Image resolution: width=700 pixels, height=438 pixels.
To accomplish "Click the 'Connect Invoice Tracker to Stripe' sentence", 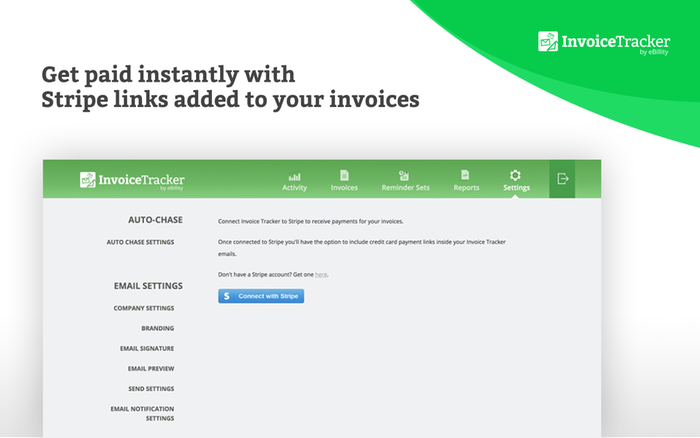I will click(x=311, y=221).
